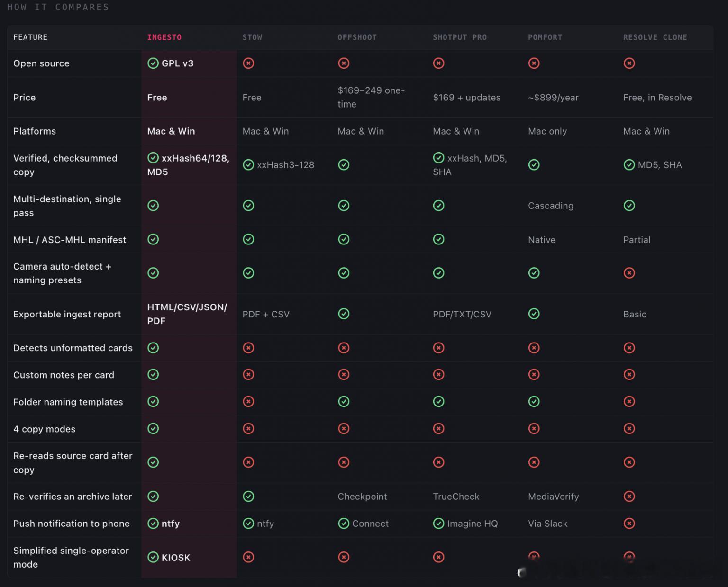Click the FEATURE column header
The width and height of the screenshot is (728, 587).
coord(30,37)
